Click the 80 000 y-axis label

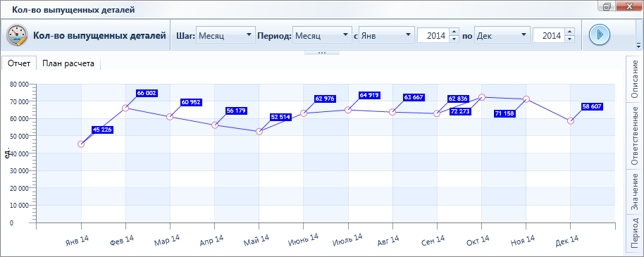pyautogui.click(x=18, y=84)
